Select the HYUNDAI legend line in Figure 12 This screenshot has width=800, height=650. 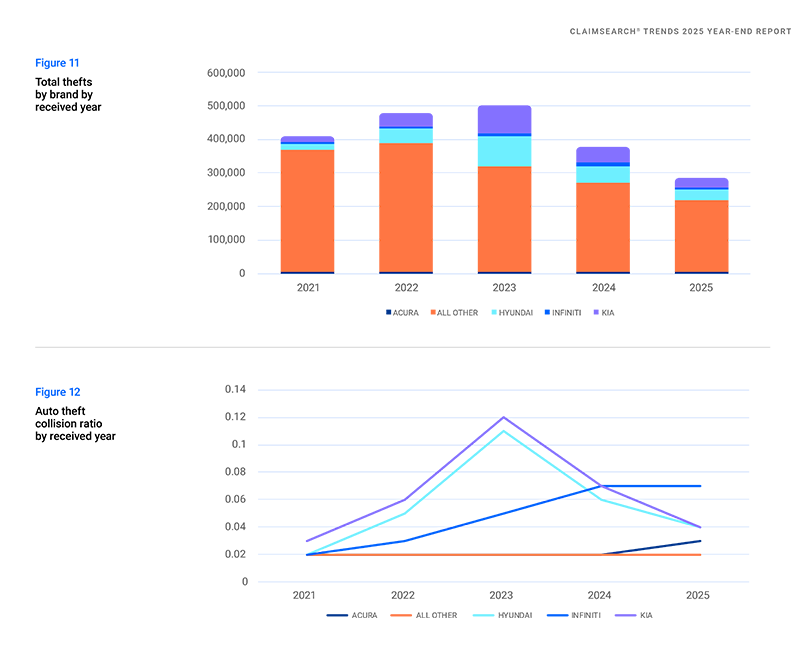(484, 615)
